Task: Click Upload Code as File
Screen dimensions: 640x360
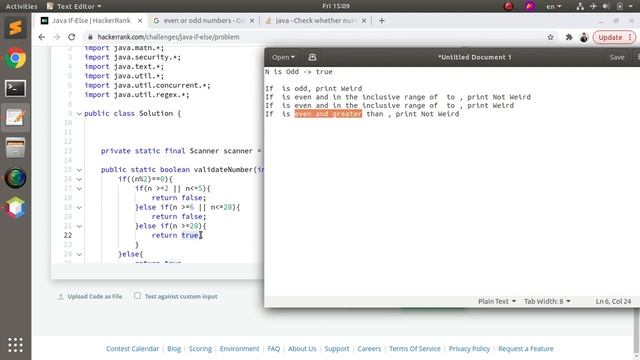Action: [x=95, y=296]
